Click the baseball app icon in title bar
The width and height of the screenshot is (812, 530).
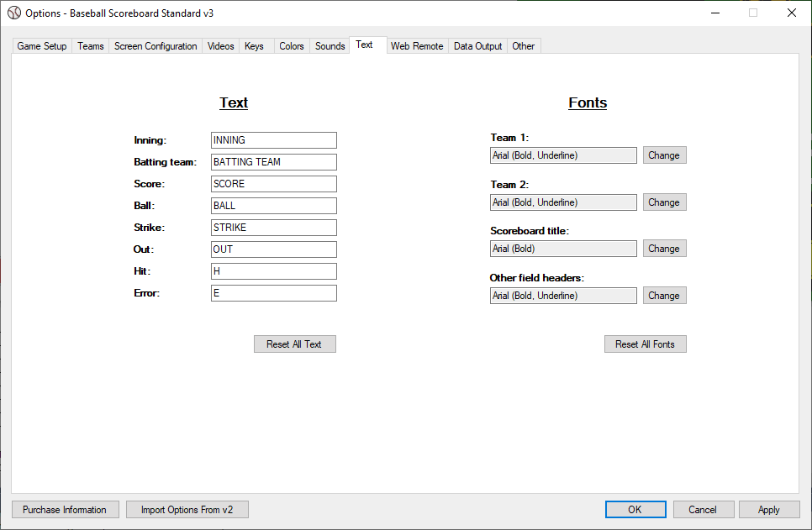[x=14, y=13]
